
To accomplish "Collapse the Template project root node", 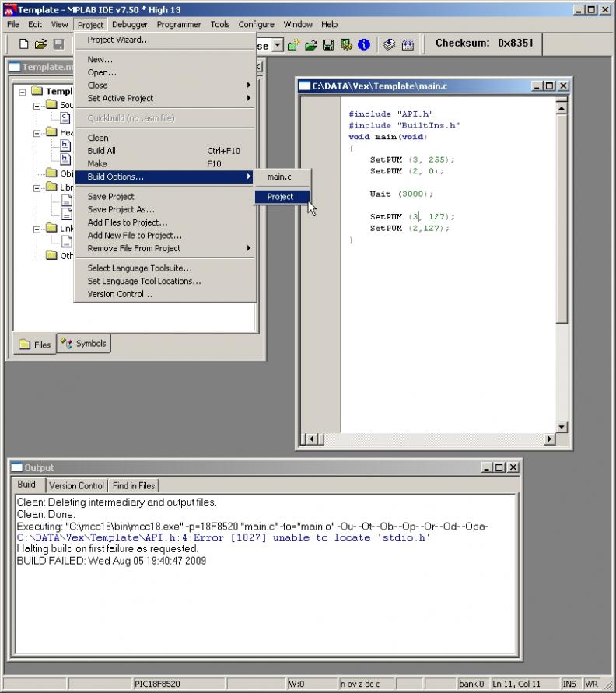I will tap(22, 92).
